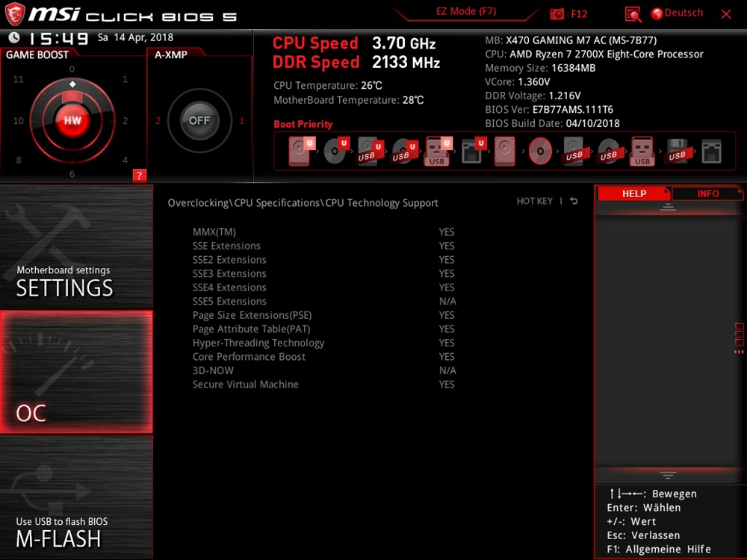This screenshot has height=560, width=747.
Task: Switch to EZ Mode (F7)
Action: click(x=466, y=11)
